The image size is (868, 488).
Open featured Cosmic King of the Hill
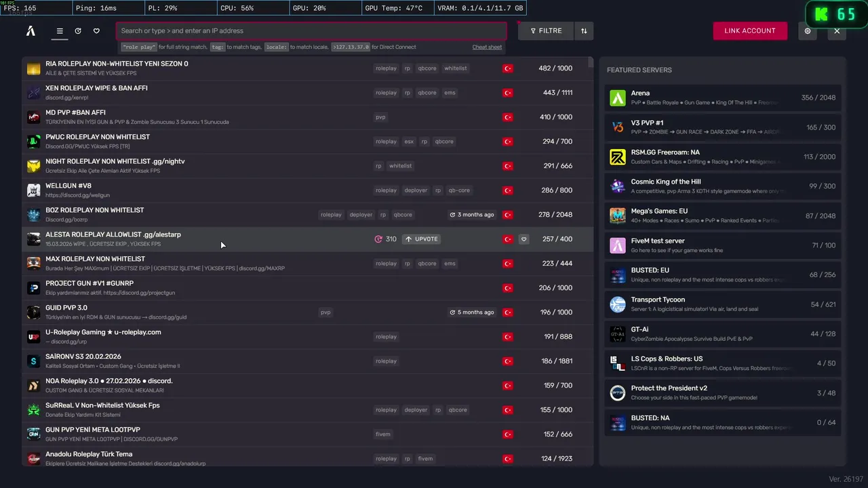tap(723, 186)
